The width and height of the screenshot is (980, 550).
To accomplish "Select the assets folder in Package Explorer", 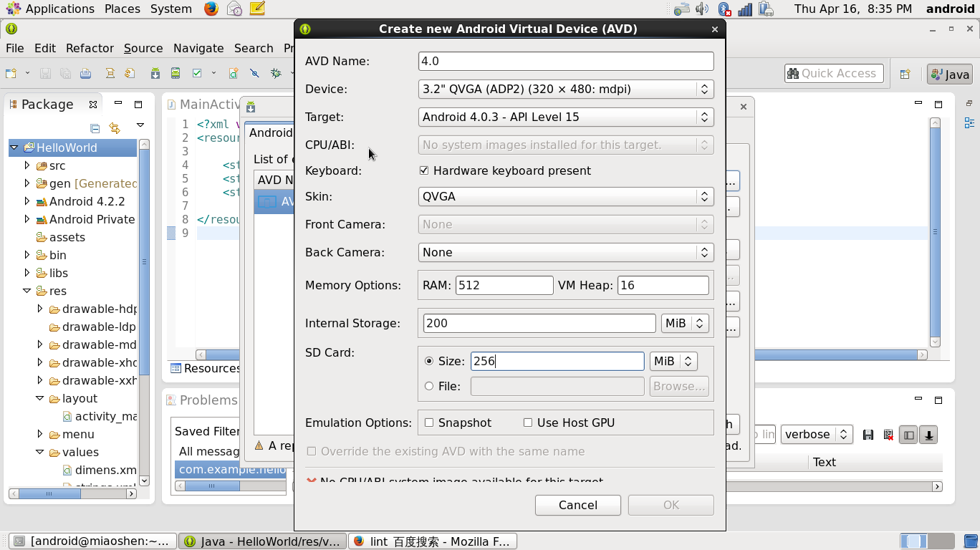I will coord(67,237).
